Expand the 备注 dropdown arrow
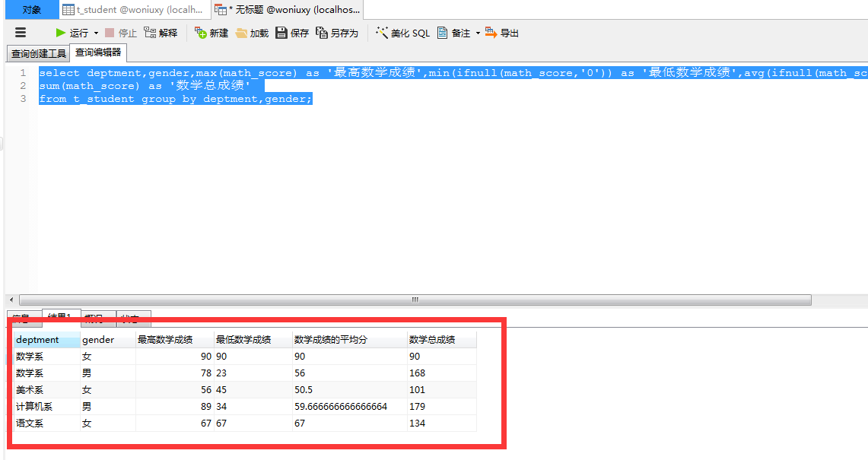This screenshot has width=868, height=460. click(478, 33)
